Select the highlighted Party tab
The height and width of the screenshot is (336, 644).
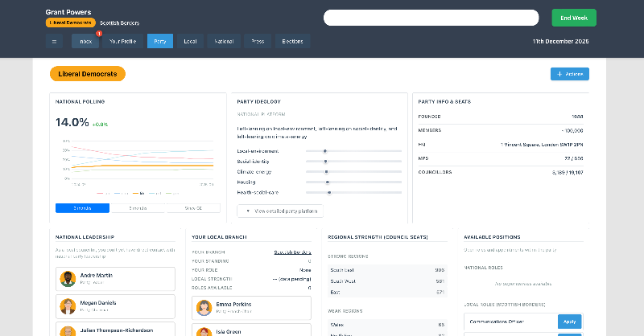[160, 41]
